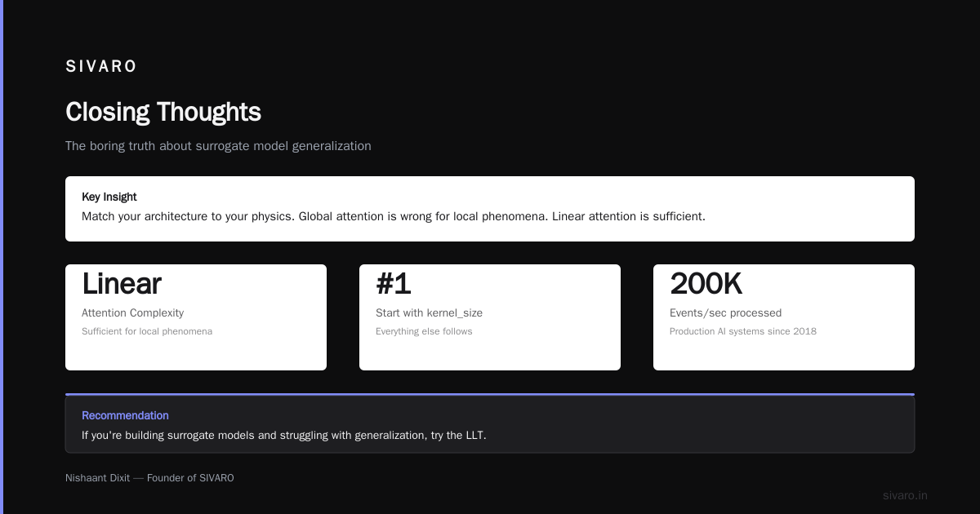Click 'Production AI systems since 2018' caption

click(743, 331)
